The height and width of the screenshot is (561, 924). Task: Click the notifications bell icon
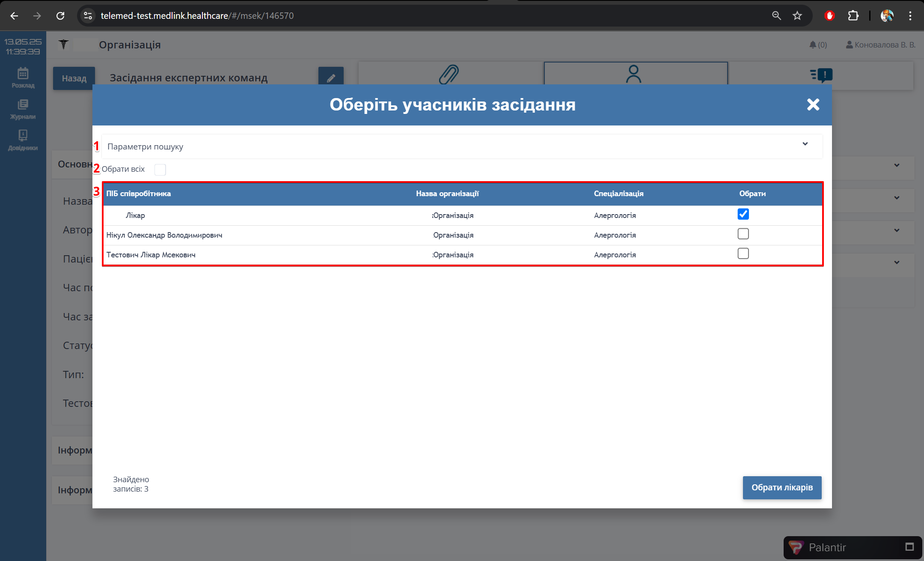(x=813, y=45)
